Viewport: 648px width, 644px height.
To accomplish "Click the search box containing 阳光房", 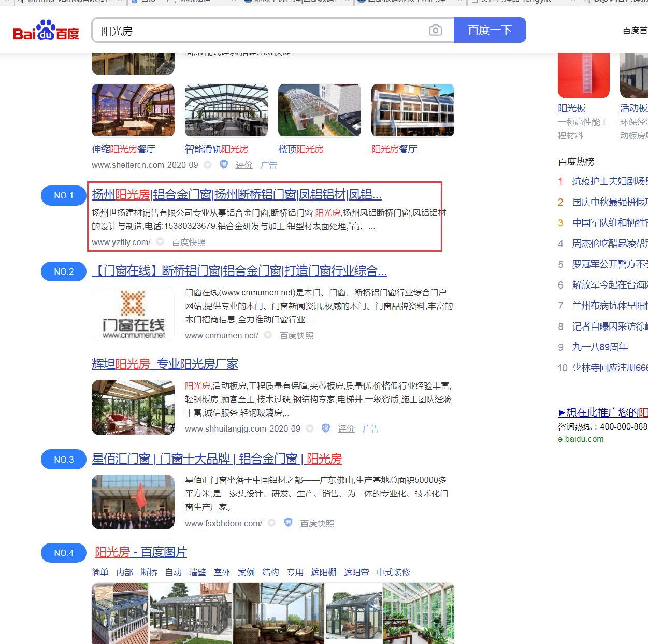I will coord(272,31).
